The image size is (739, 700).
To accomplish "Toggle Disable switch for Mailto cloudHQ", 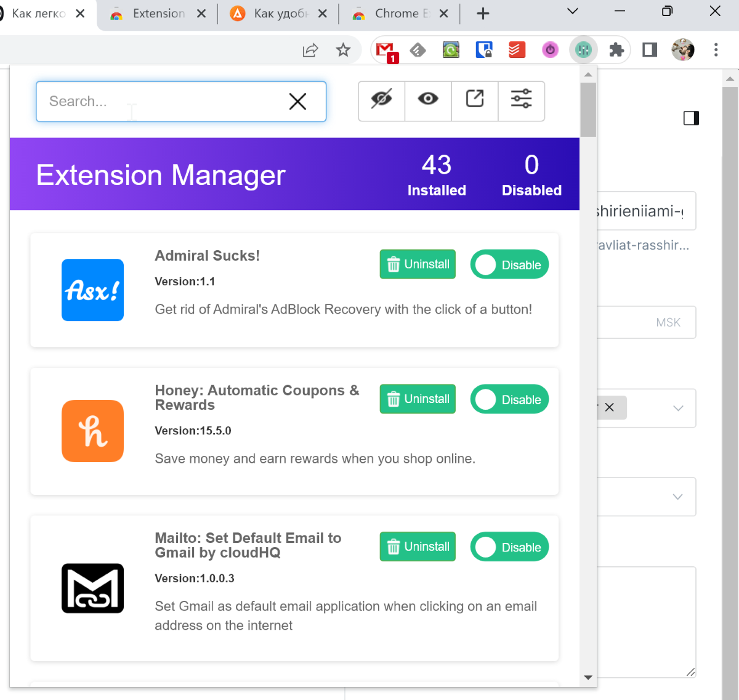I will point(509,547).
